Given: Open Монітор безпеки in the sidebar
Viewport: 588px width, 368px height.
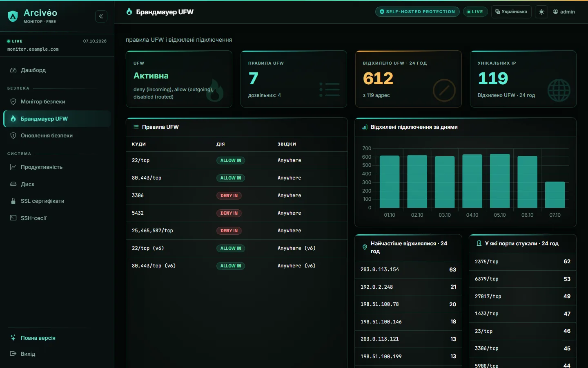Looking at the screenshot, I should tap(57, 101).
